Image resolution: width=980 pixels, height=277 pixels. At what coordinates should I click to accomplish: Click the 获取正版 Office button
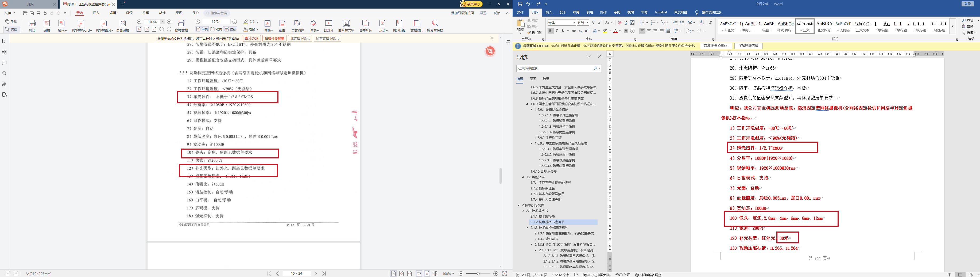pos(715,46)
